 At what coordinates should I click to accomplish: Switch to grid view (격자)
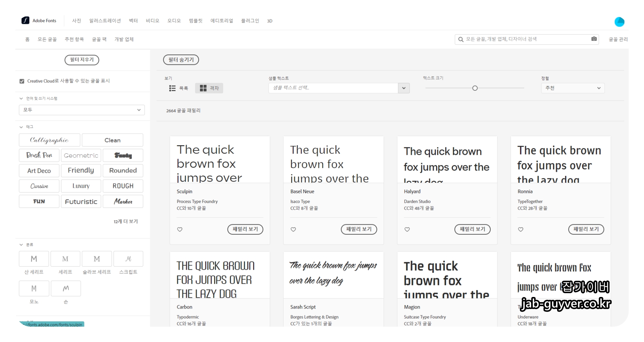pyautogui.click(x=209, y=88)
